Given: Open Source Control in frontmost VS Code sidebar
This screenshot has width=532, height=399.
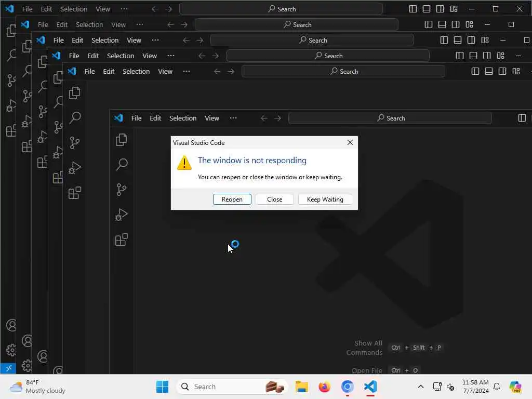Looking at the screenshot, I should coord(122,190).
